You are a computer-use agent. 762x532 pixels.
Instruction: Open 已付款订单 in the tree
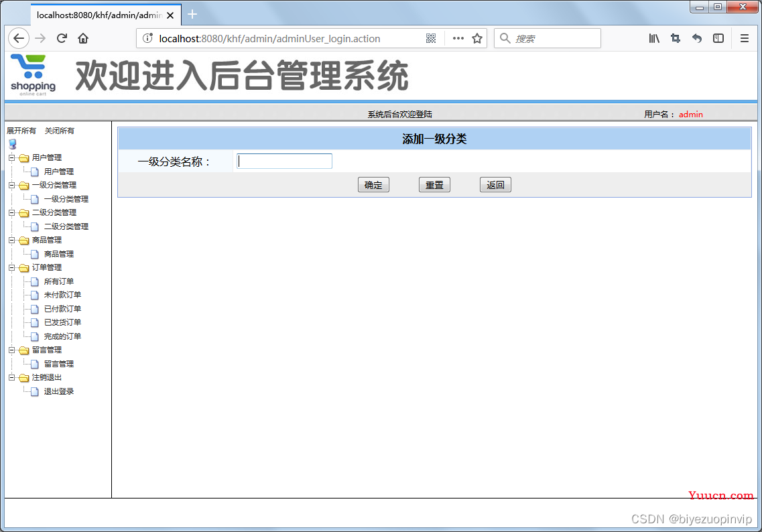coord(63,309)
